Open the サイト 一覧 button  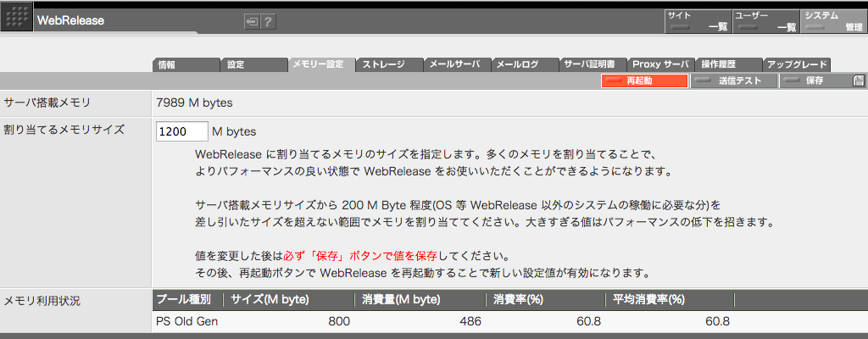coord(698,21)
